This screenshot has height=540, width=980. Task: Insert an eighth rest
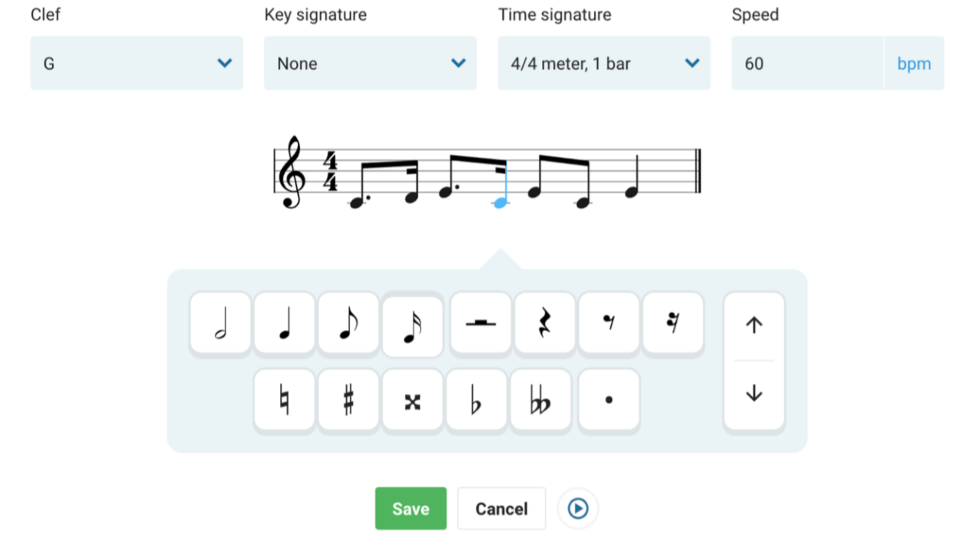(609, 323)
